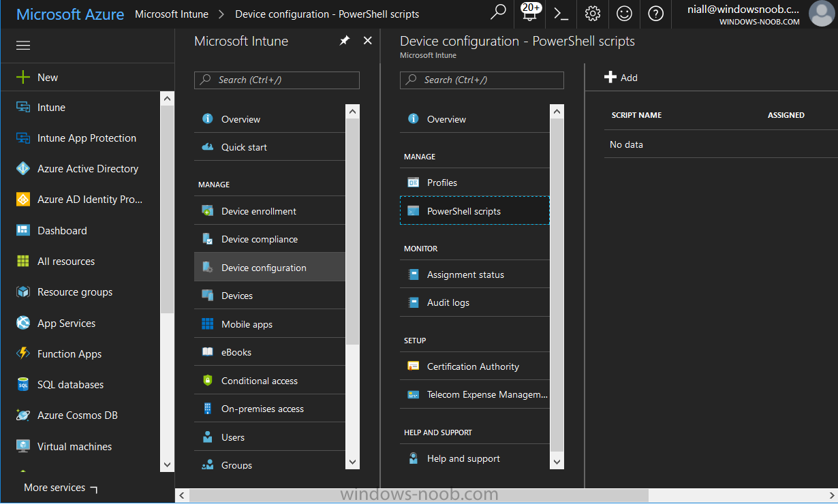Image resolution: width=838 pixels, height=504 pixels.
Task: Click the On-premises access building icon
Action: point(208,409)
